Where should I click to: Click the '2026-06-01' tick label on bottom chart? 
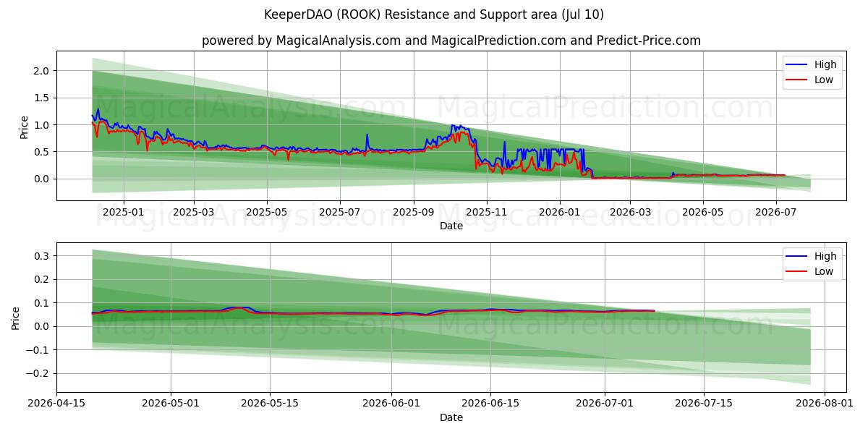point(391,404)
